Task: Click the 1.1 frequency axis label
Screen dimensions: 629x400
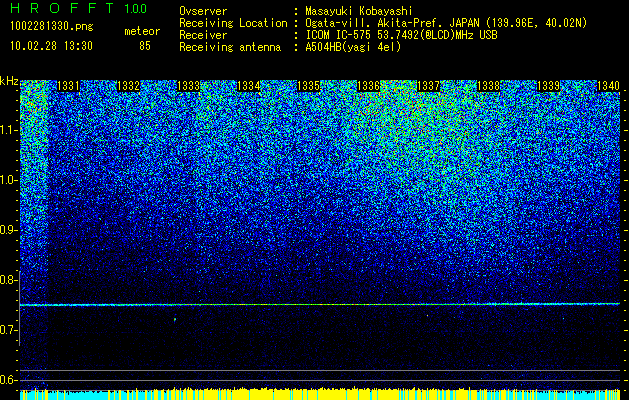Action: 8,130
